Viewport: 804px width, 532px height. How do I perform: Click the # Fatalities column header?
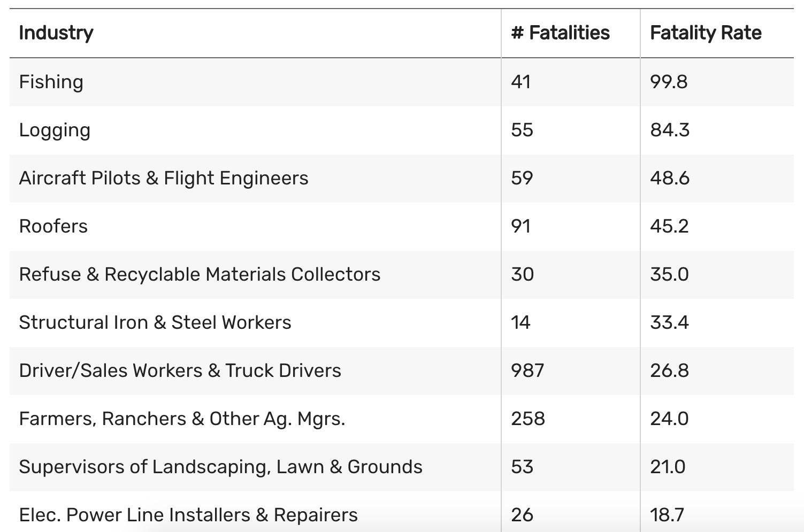point(560,33)
